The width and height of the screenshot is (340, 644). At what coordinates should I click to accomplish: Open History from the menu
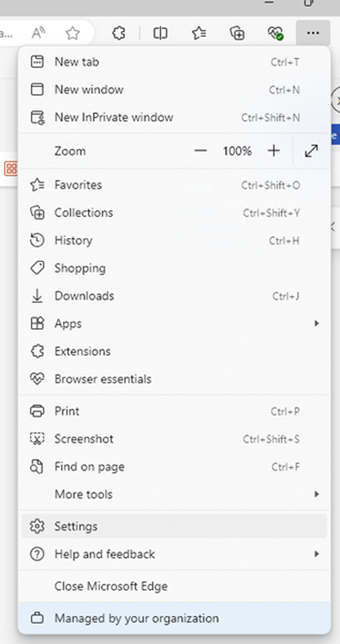point(174,241)
